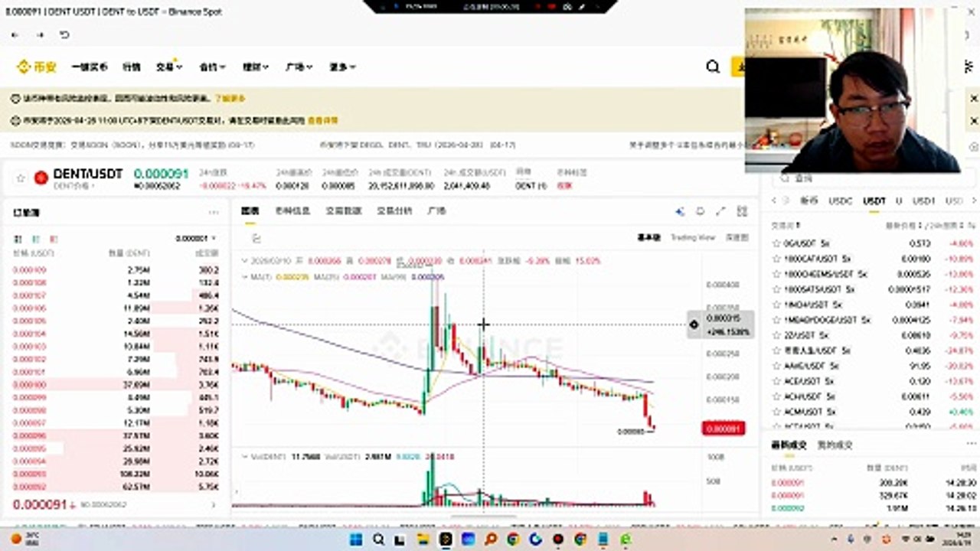
Task: Open the 行情 navigation link
Action: 132,67
